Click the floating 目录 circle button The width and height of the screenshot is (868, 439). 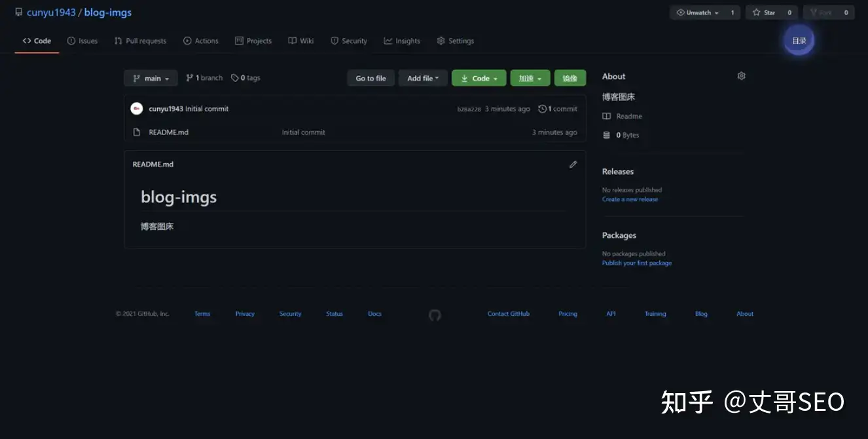(799, 41)
